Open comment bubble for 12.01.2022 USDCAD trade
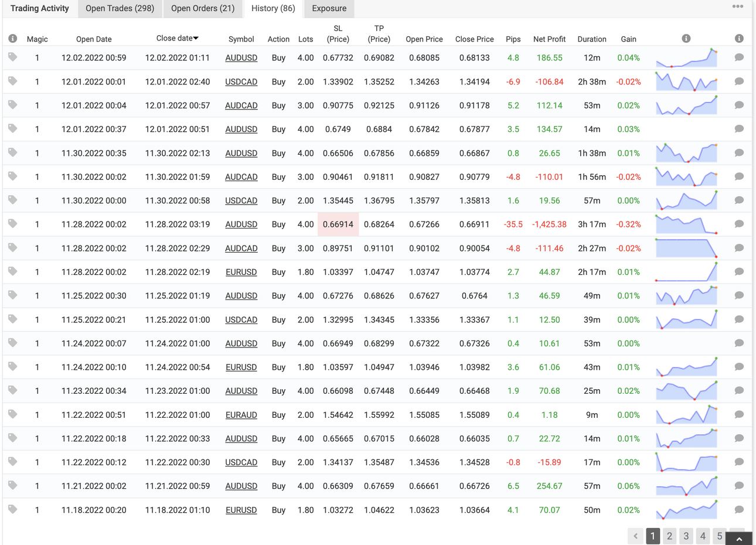This screenshot has width=756, height=545. pos(739,81)
